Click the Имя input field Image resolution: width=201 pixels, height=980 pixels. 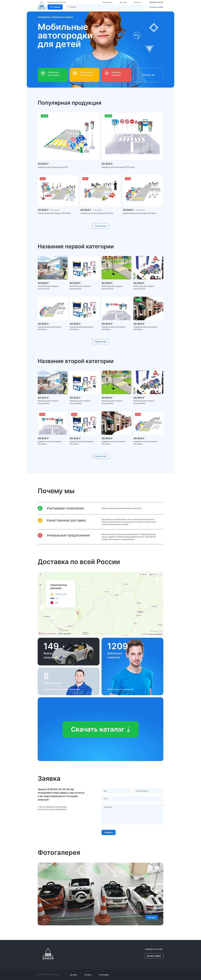[x=116, y=791]
